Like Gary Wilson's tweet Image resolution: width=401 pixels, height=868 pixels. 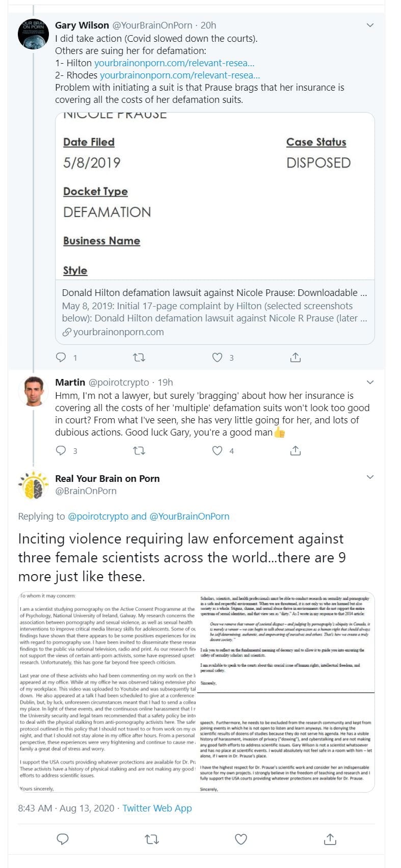(x=218, y=358)
